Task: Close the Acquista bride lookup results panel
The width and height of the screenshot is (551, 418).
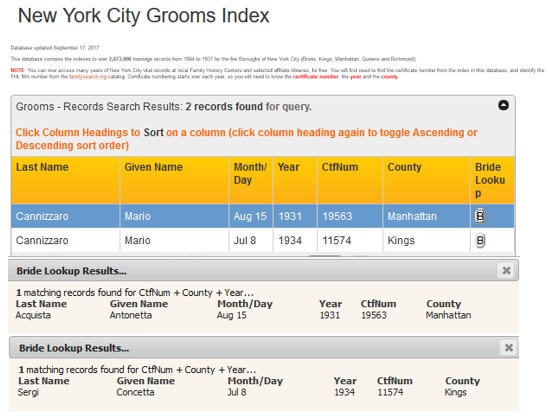Action: coord(506,270)
